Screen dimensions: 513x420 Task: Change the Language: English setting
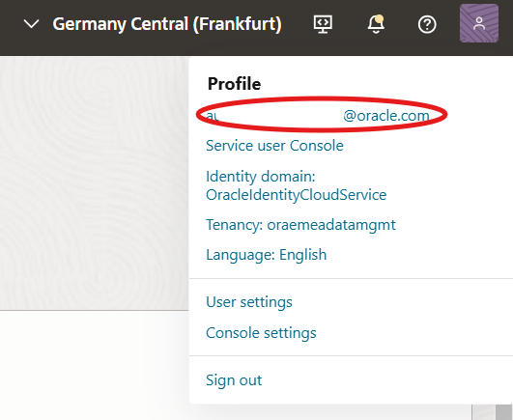tap(266, 255)
